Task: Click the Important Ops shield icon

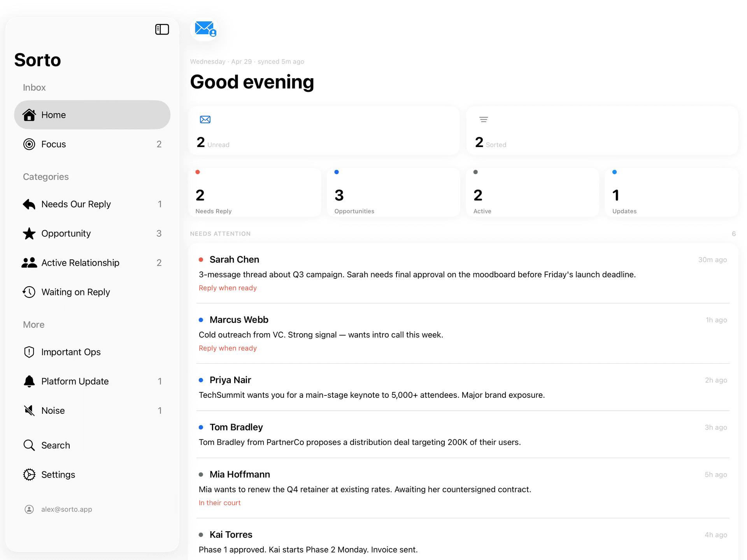Action: coord(29,352)
